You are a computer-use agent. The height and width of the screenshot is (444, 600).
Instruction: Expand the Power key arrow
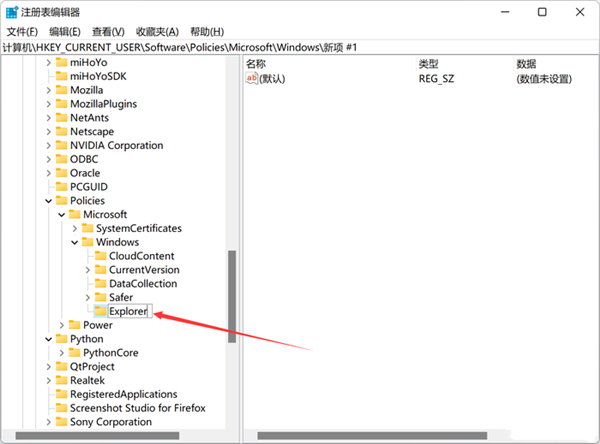(x=61, y=325)
